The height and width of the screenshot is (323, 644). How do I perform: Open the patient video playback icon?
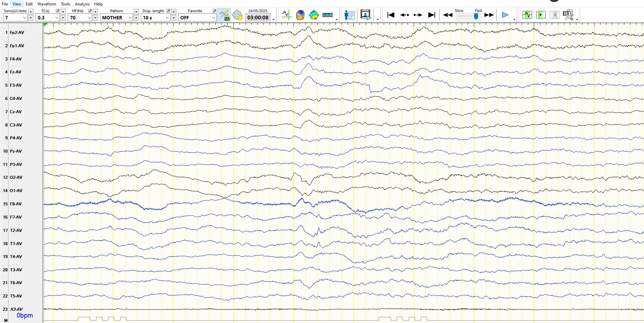coord(366,15)
